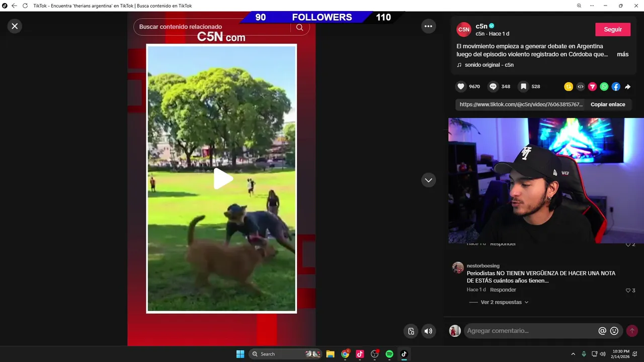Open title bar three-dots app menu
Image resolution: width=644 pixels, height=362 pixels.
coord(592,6)
